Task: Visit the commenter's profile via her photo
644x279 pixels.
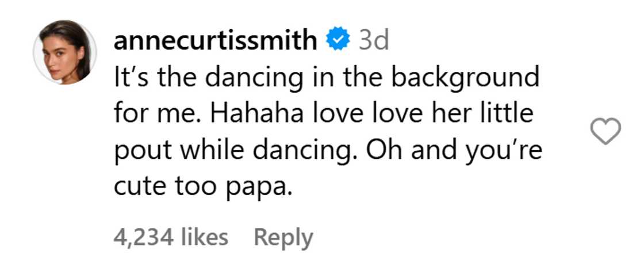Action: 65,52
